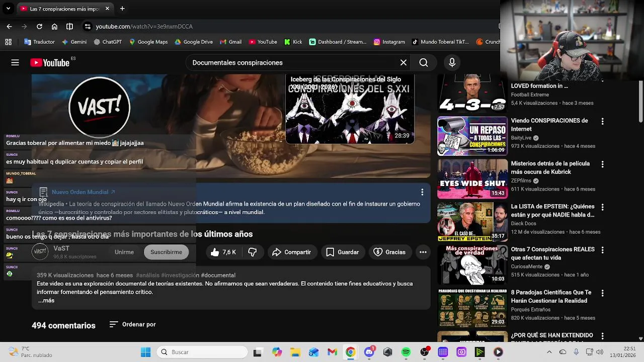Open options for La LISTA de EPSTEIN

coord(602,207)
